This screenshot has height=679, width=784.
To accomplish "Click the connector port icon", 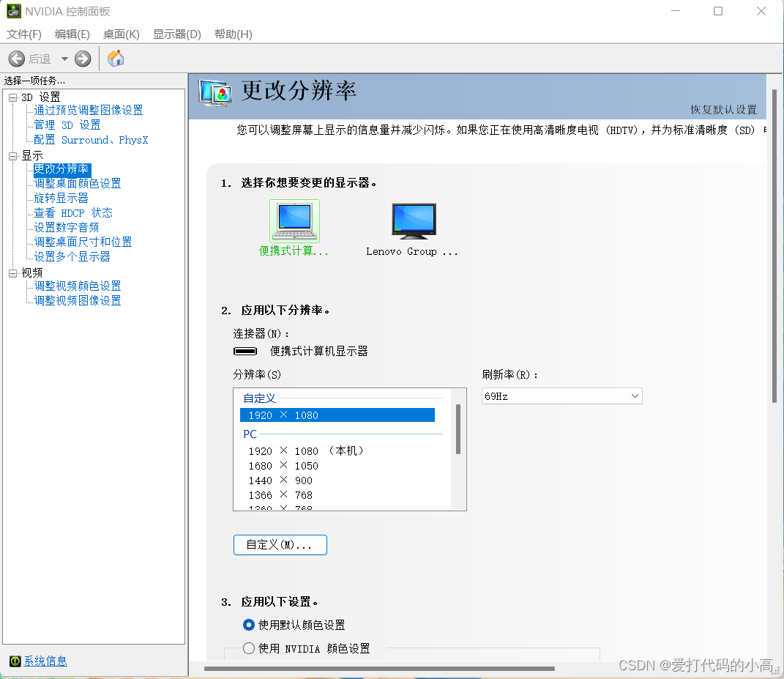I will coord(245,352).
